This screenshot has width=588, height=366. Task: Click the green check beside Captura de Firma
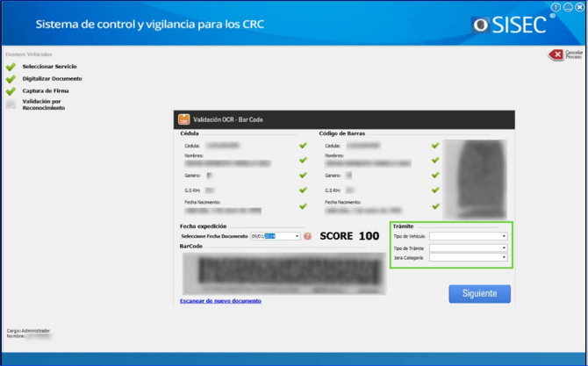tap(11, 90)
